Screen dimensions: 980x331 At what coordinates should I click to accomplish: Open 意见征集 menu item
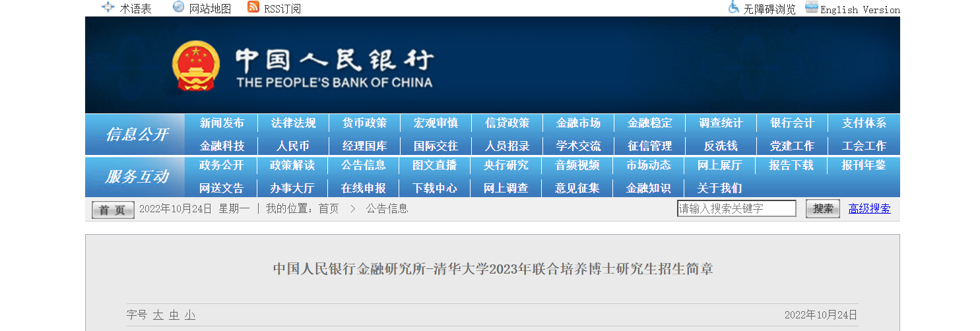(578, 188)
